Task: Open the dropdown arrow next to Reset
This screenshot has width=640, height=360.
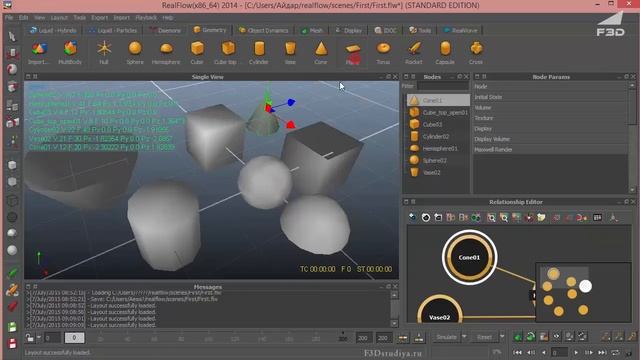Action: coord(502,337)
